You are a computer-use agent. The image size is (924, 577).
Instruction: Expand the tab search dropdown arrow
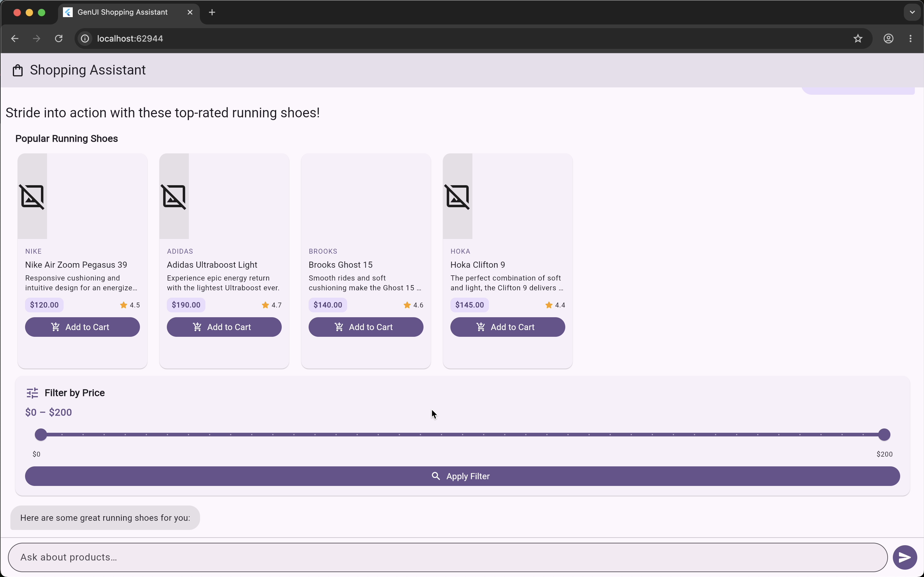click(x=912, y=12)
